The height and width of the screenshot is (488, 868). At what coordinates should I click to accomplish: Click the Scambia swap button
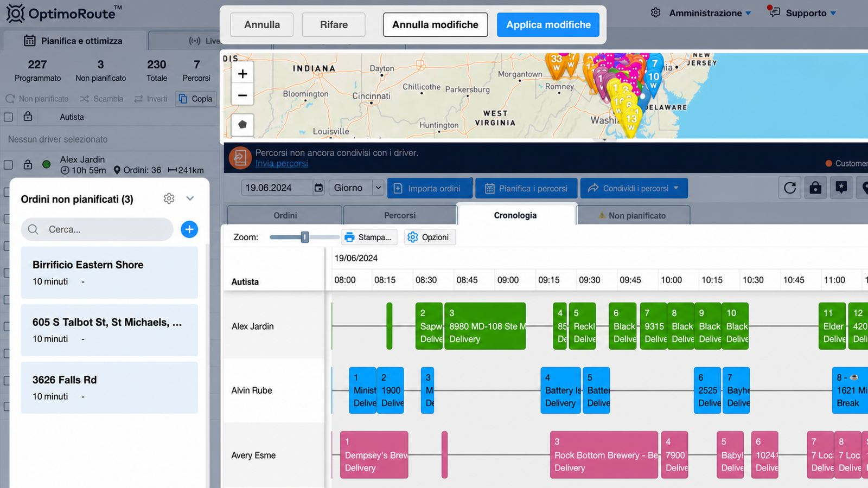point(101,99)
